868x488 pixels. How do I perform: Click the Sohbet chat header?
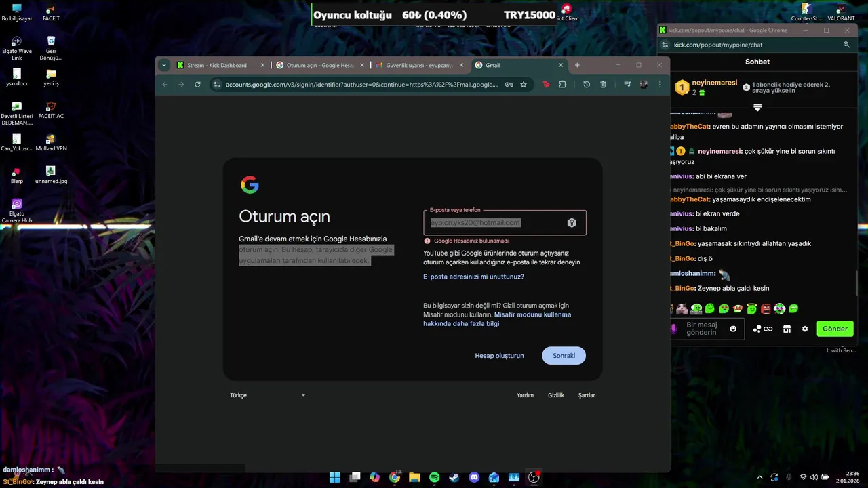tap(757, 62)
